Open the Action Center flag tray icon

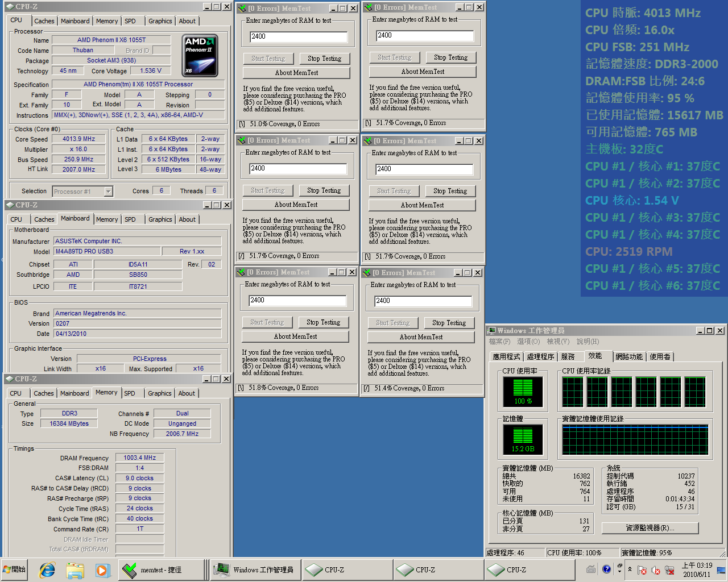(x=642, y=570)
